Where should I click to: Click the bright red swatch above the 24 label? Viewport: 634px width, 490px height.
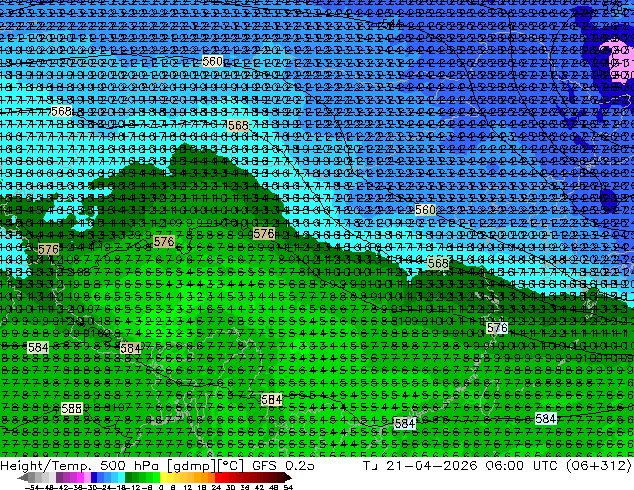click(x=219, y=478)
